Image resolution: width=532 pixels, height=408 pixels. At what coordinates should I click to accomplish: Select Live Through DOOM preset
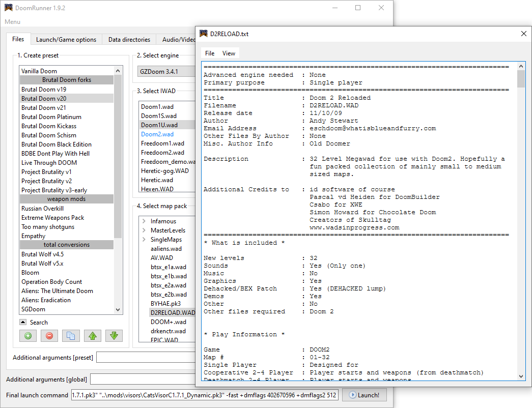[67, 162]
